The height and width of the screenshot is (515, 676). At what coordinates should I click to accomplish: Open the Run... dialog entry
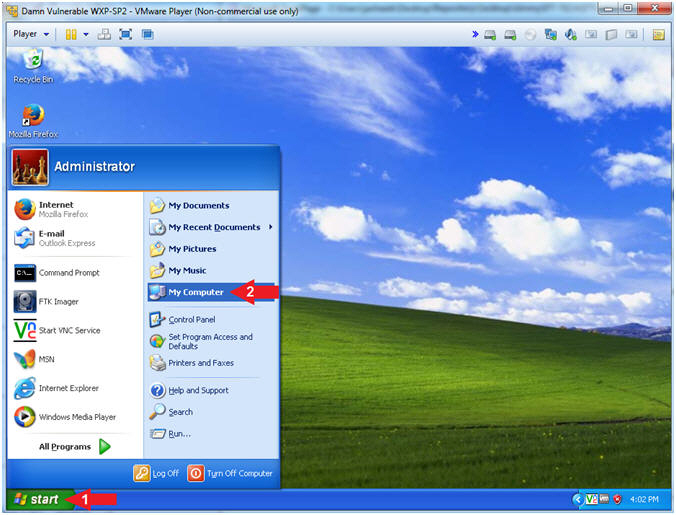click(x=170, y=434)
